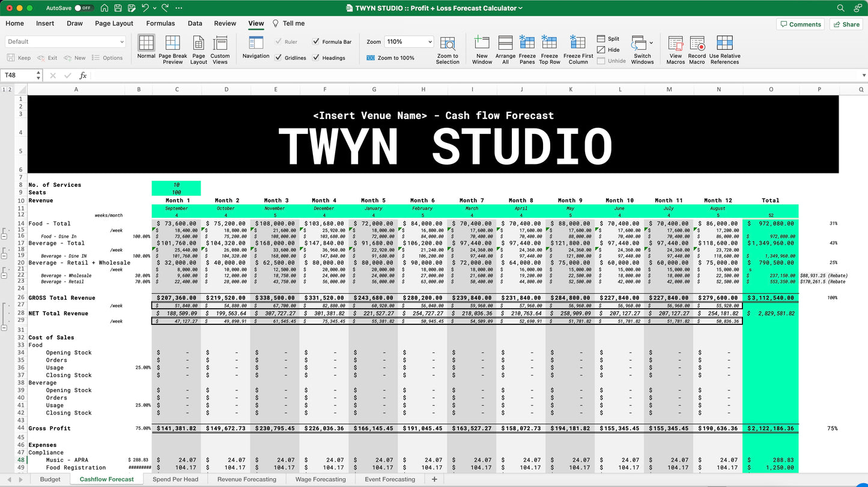Viewport: 868px width, 487px height.
Task: Open the Comments button
Action: [800, 24]
